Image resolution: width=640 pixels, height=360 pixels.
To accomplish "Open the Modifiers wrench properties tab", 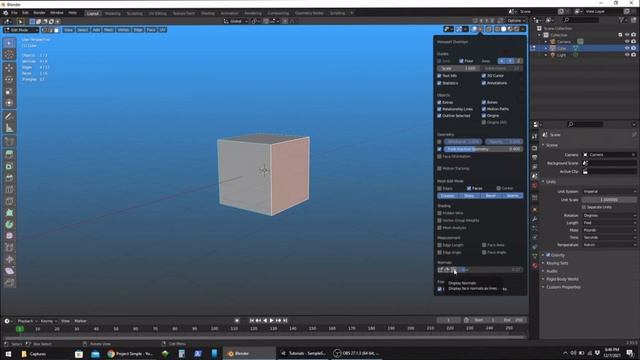I will pos(535,219).
